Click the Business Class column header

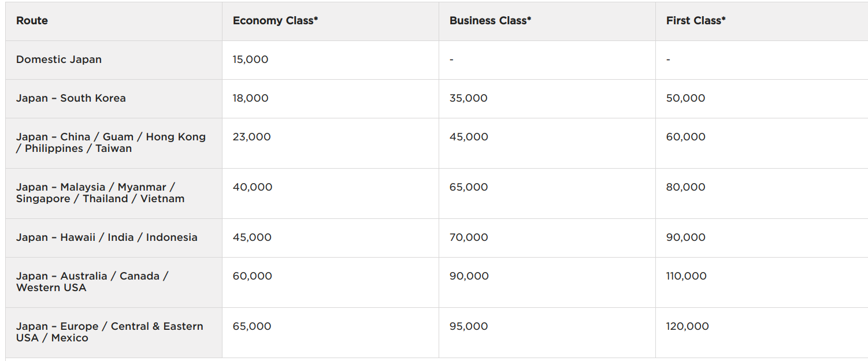pyautogui.click(x=490, y=21)
